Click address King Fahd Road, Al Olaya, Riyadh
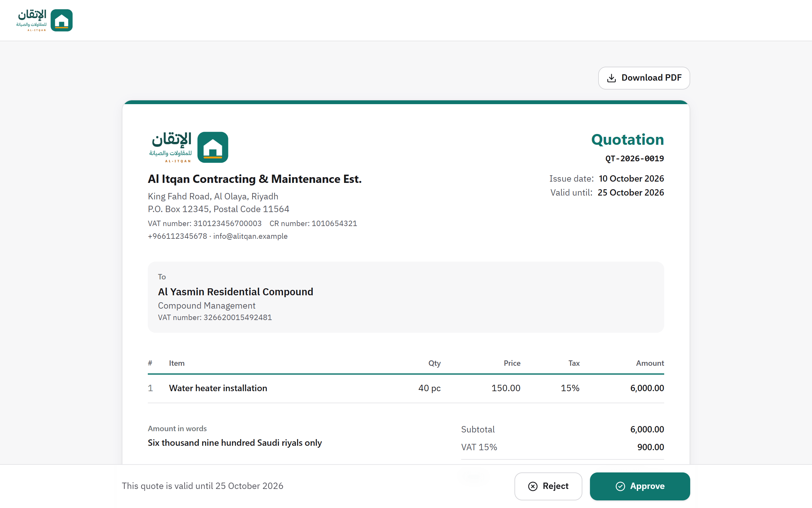Image resolution: width=812 pixels, height=508 pixels. tap(213, 197)
